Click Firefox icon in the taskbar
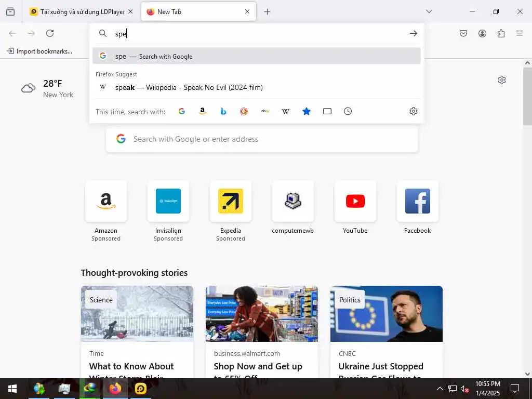 click(x=115, y=389)
